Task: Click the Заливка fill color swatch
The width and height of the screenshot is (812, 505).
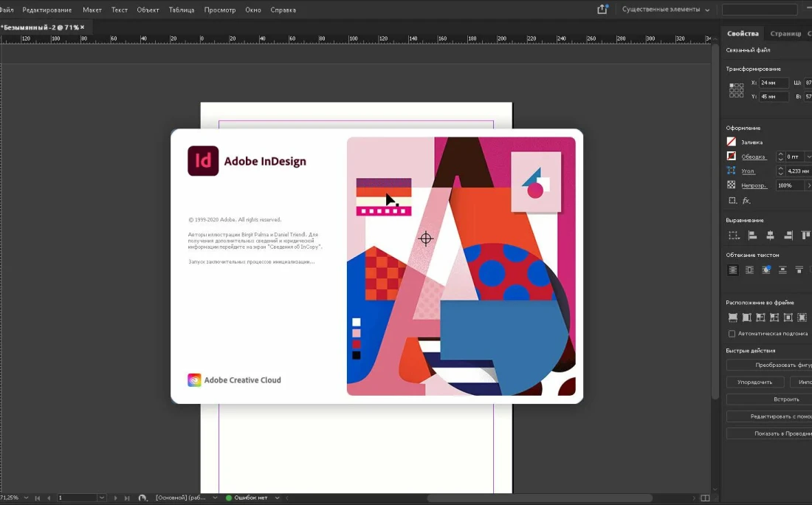Action: click(x=732, y=142)
